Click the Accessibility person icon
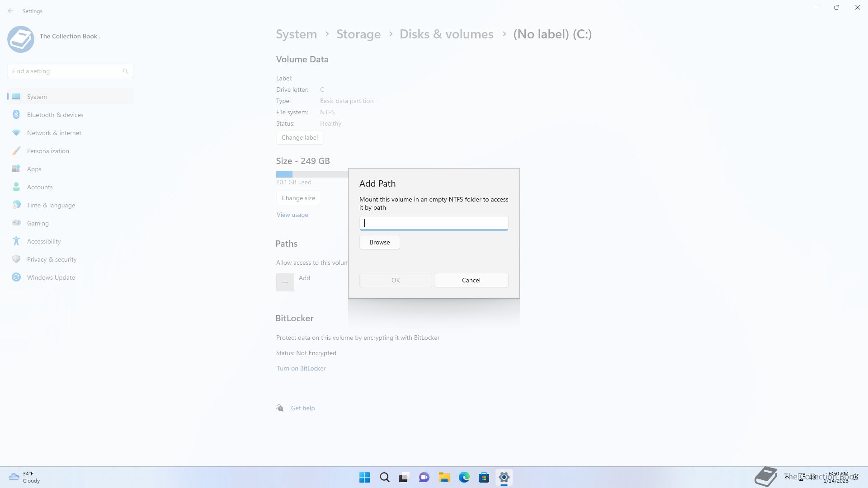Viewport: 868px width, 488px height. [x=16, y=241]
